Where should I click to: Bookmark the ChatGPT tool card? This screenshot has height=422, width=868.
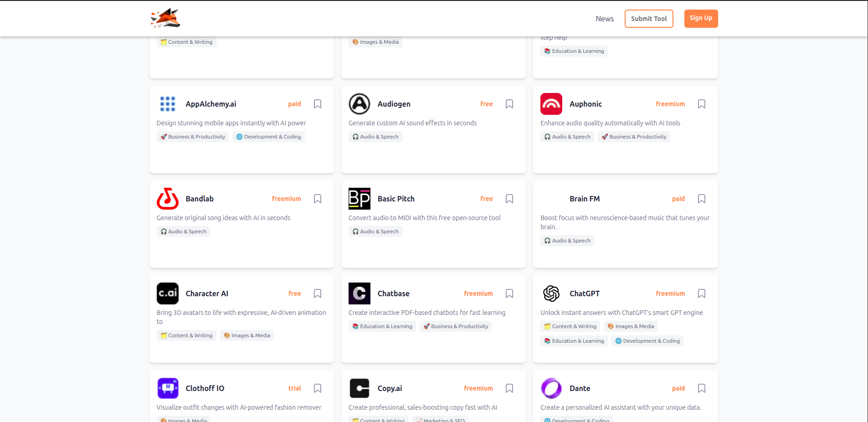pos(701,293)
